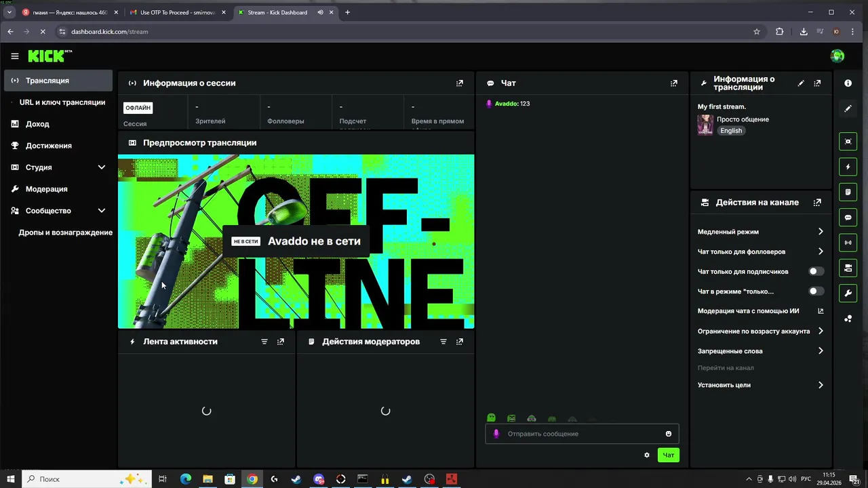
Task: Click the Перейти на канал link
Action: (726, 368)
